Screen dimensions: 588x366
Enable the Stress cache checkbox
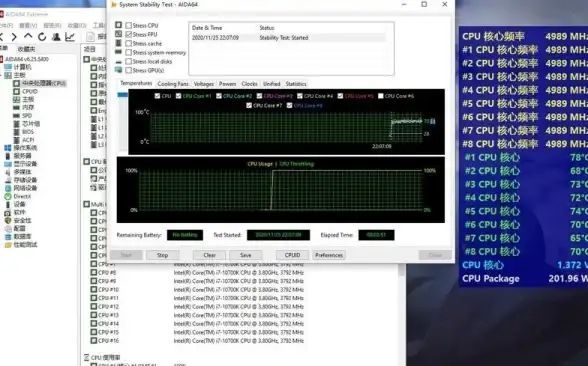pyautogui.click(x=129, y=44)
